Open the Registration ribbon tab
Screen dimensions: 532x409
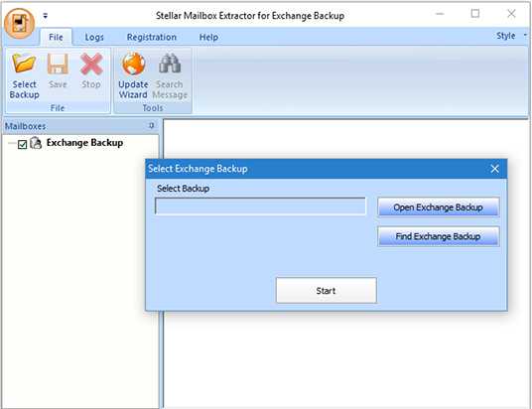click(152, 37)
